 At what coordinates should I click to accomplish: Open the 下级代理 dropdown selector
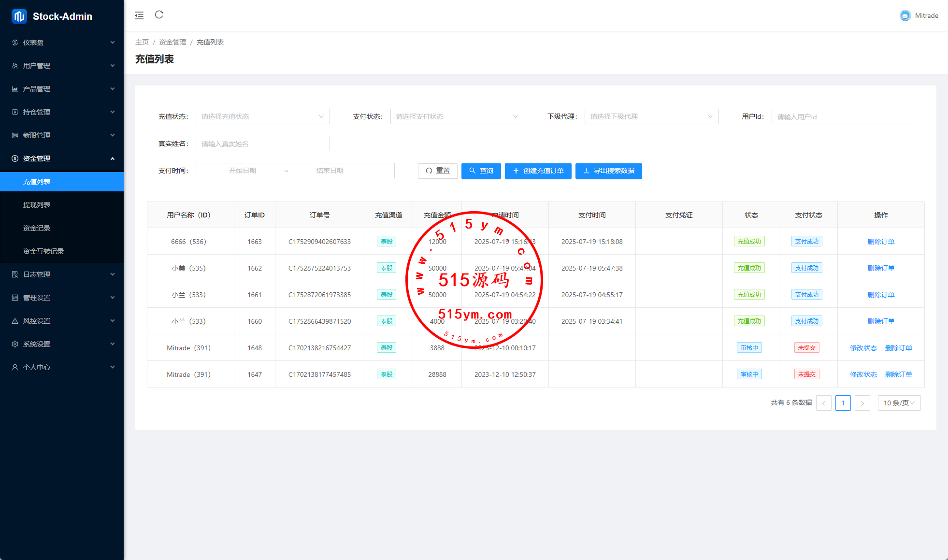tap(651, 116)
